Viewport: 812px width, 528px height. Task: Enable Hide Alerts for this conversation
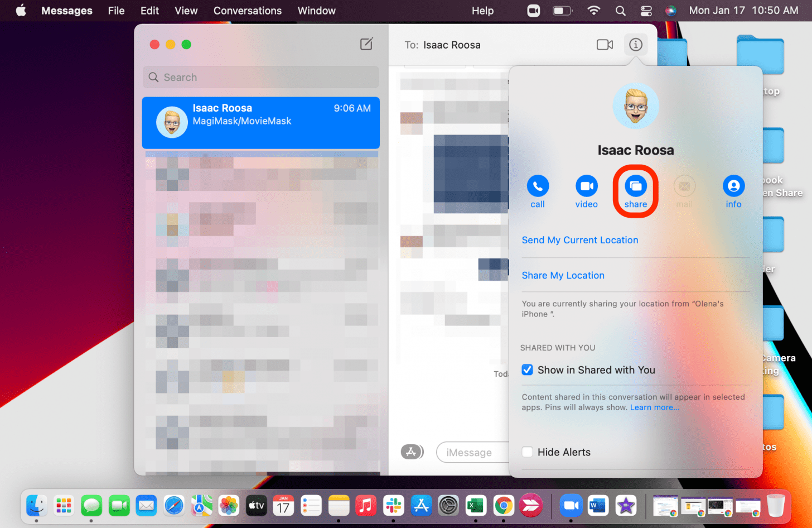coord(527,452)
